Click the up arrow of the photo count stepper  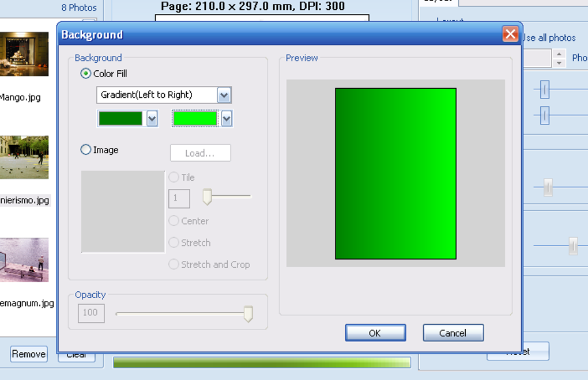pyautogui.click(x=559, y=54)
